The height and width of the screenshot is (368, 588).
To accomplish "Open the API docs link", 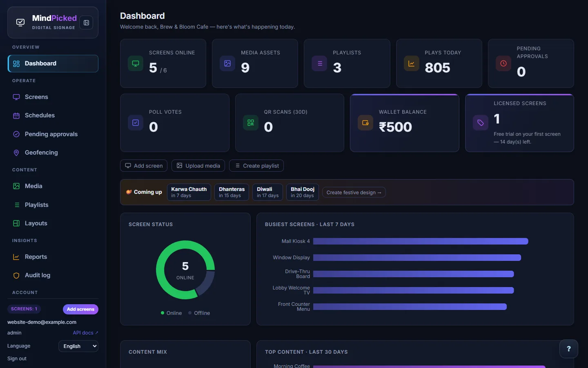I will click(x=85, y=333).
